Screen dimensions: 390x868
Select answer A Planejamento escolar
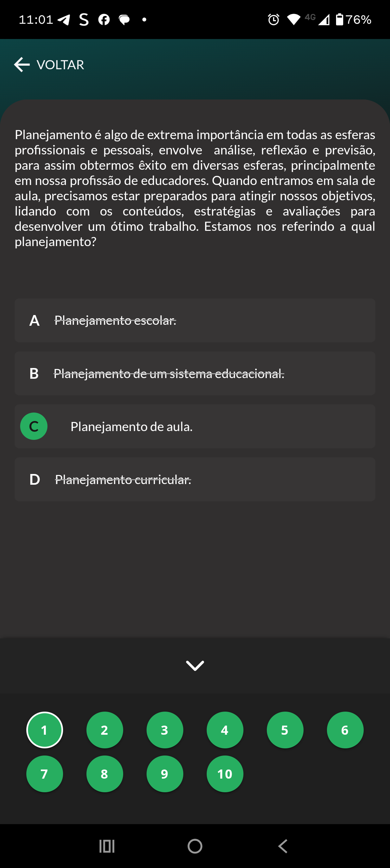pyautogui.click(x=195, y=320)
